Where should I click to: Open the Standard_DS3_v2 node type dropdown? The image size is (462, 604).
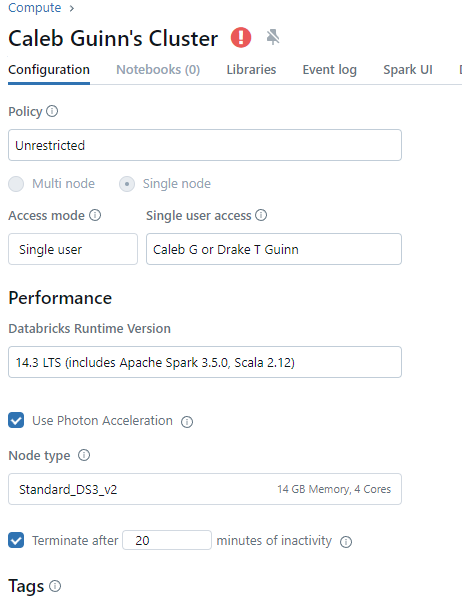pos(205,489)
